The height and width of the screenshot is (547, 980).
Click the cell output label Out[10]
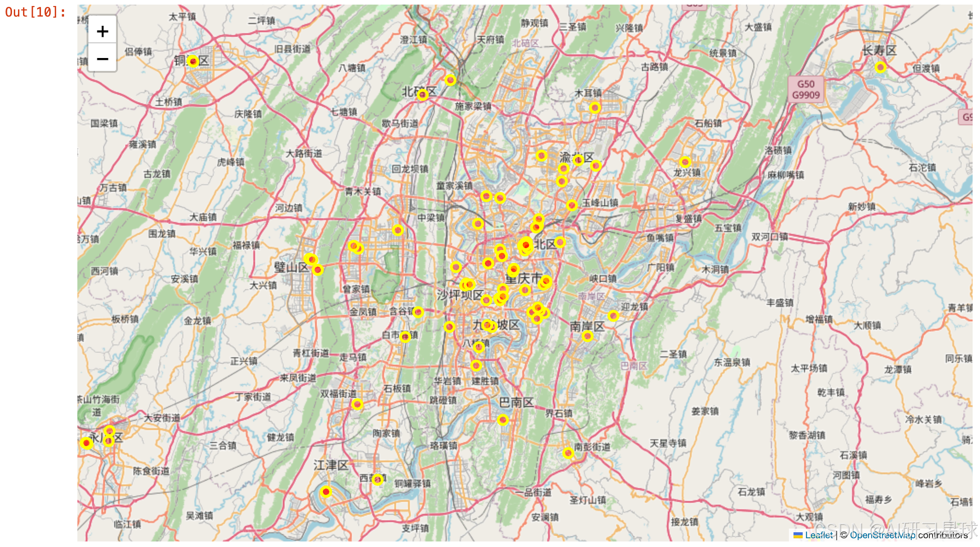[x=35, y=12]
